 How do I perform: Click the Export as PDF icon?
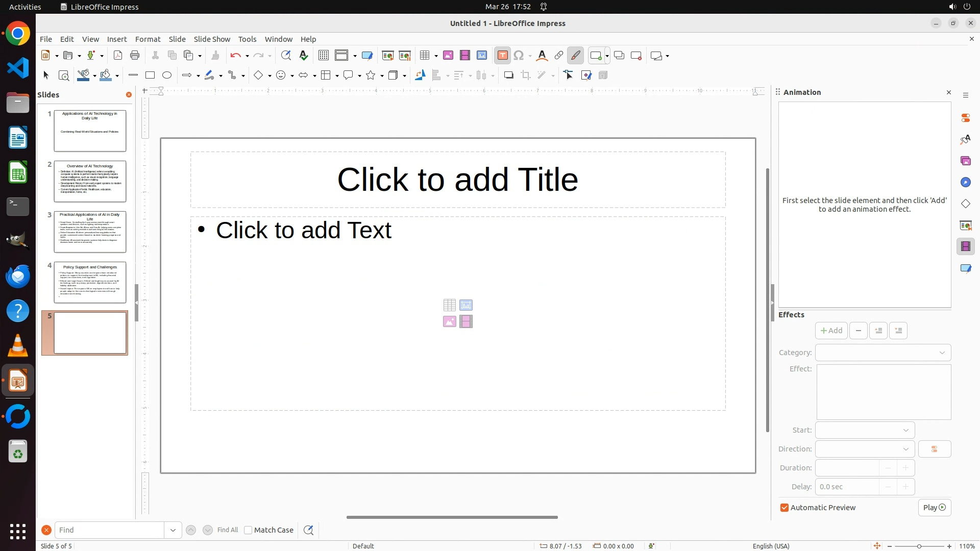(x=118, y=56)
